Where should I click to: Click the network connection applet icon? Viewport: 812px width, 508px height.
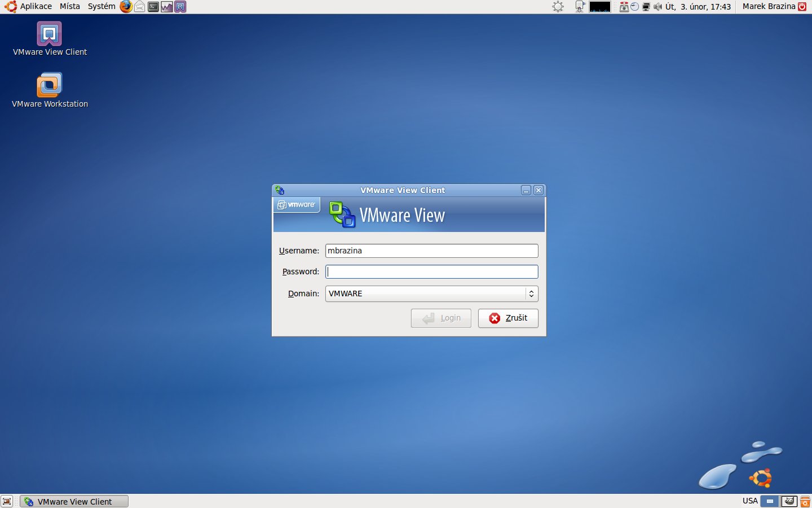(580, 7)
